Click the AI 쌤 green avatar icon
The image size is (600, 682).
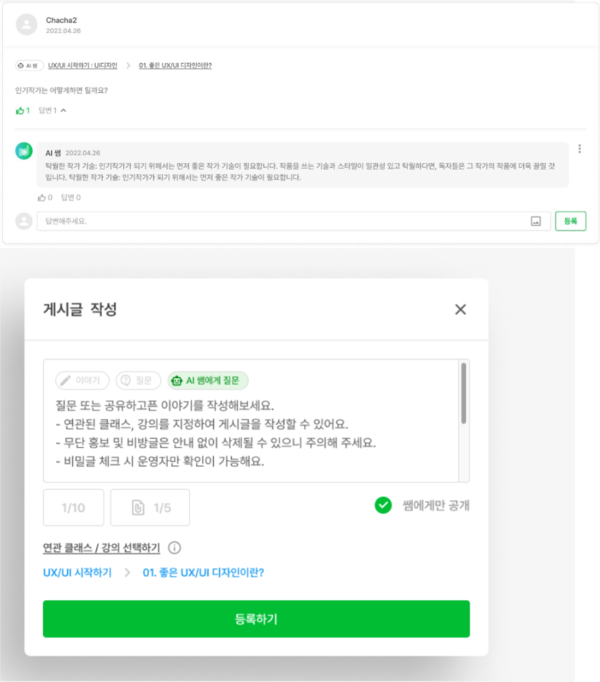pos(24,151)
